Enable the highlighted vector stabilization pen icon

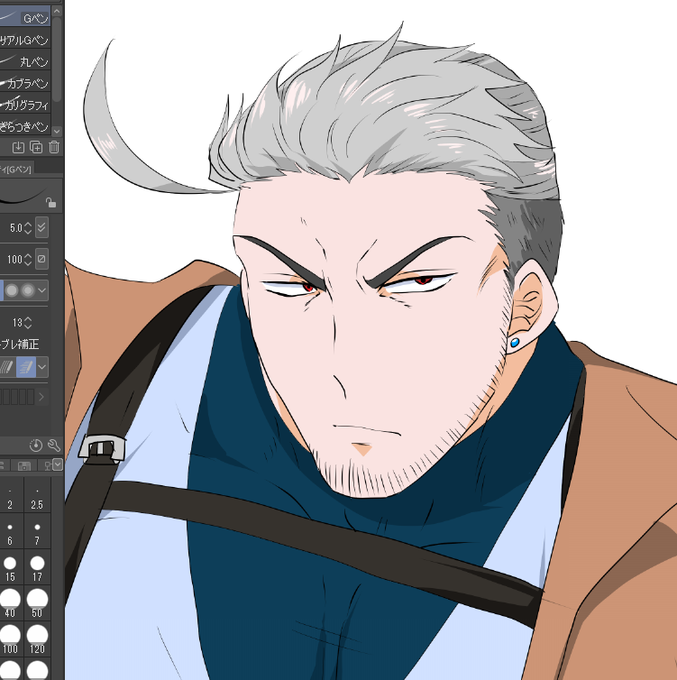click(26, 367)
